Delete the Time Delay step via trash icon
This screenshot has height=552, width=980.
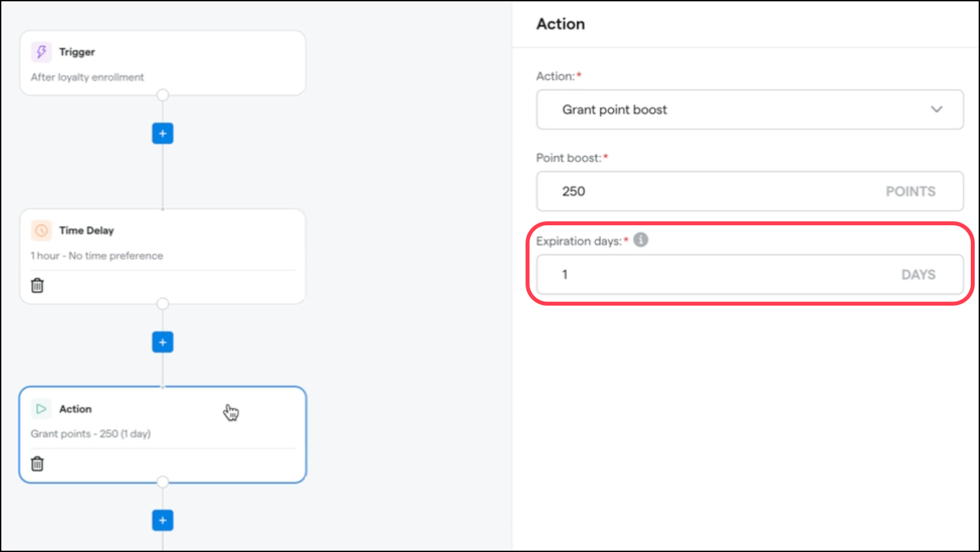(x=38, y=286)
